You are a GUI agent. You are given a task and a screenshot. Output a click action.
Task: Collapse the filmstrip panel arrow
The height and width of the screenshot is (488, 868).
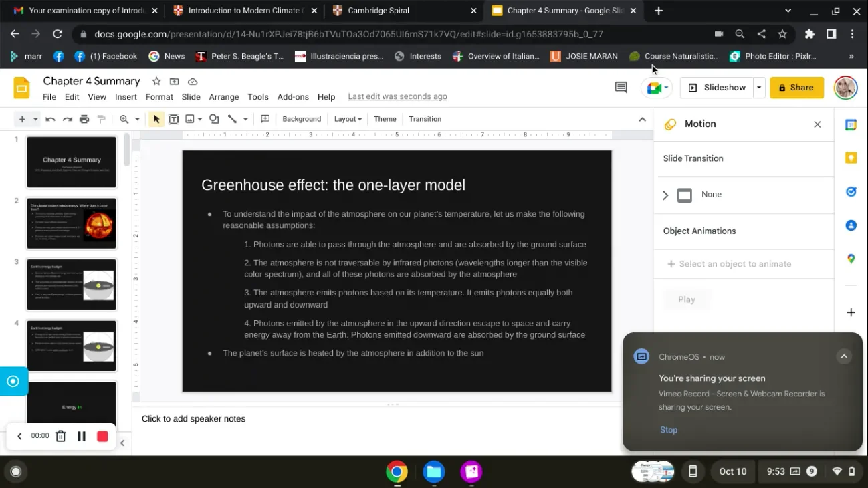pos(122,443)
